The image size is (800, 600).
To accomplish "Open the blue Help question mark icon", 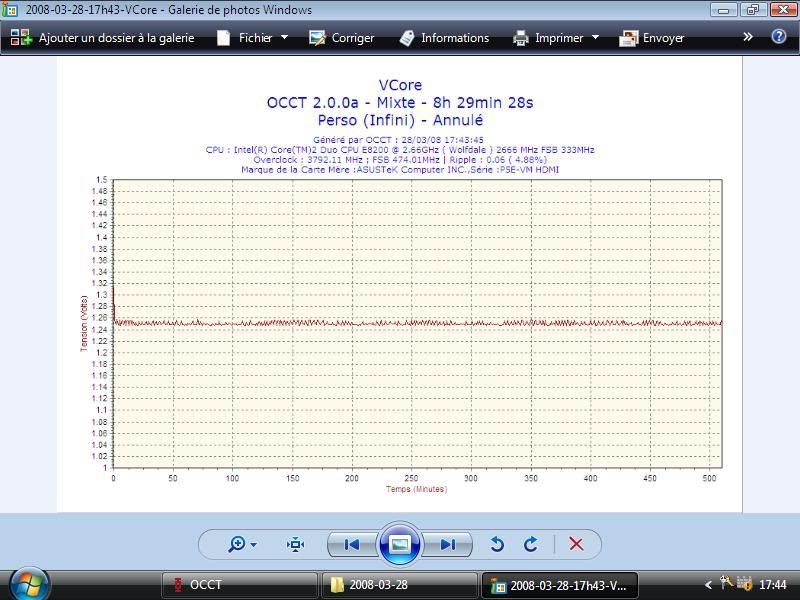I will [x=779, y=37].
